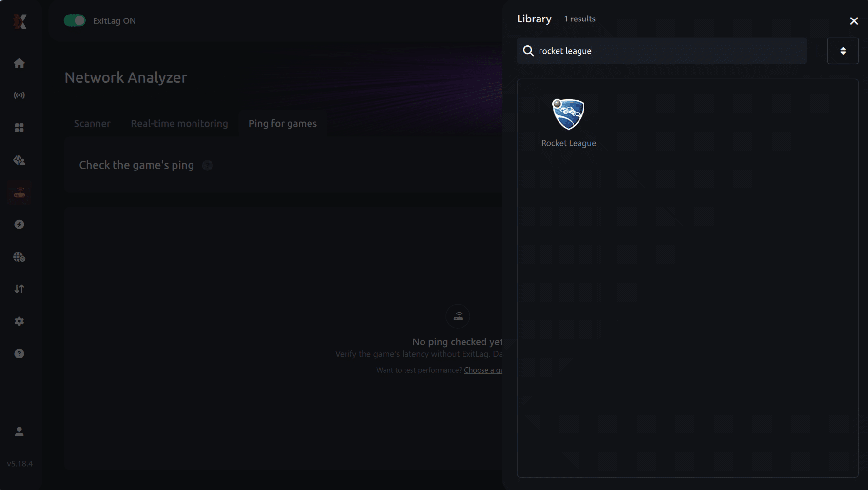Open the sort order dropdown in Library

(843, 51)
